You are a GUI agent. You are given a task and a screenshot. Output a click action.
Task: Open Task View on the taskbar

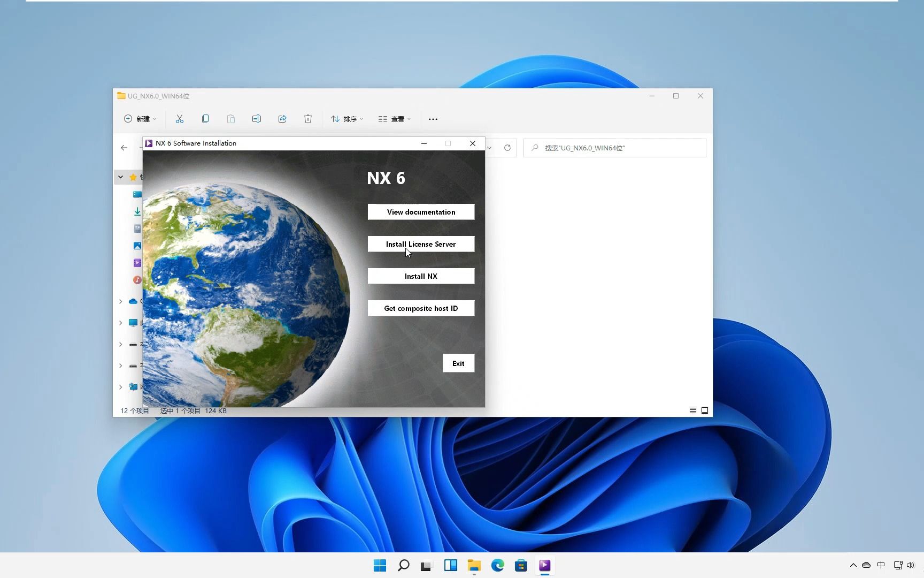427,565
